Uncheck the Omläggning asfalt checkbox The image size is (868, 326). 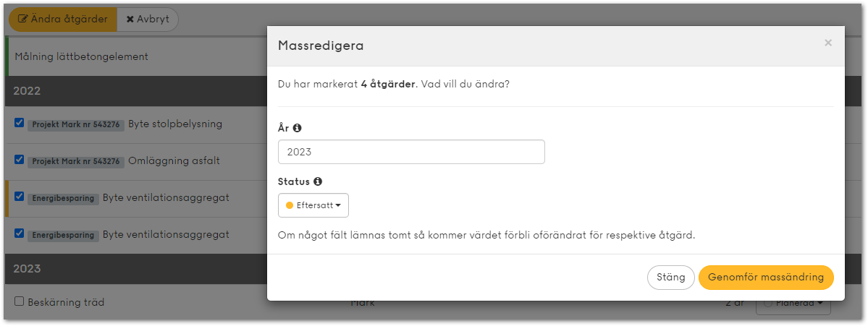click(x=20, y=160)
